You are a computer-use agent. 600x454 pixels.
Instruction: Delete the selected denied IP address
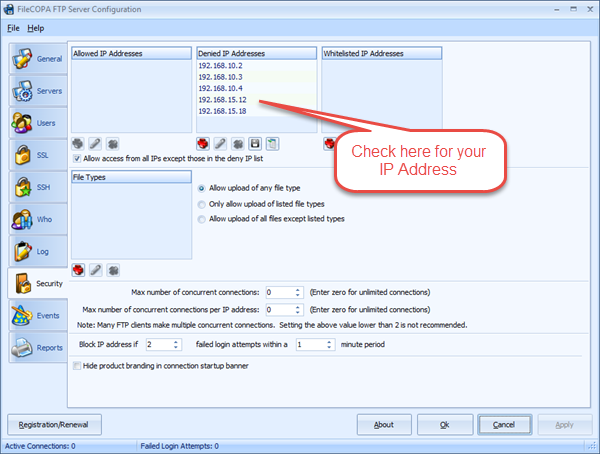click(238, 144)
